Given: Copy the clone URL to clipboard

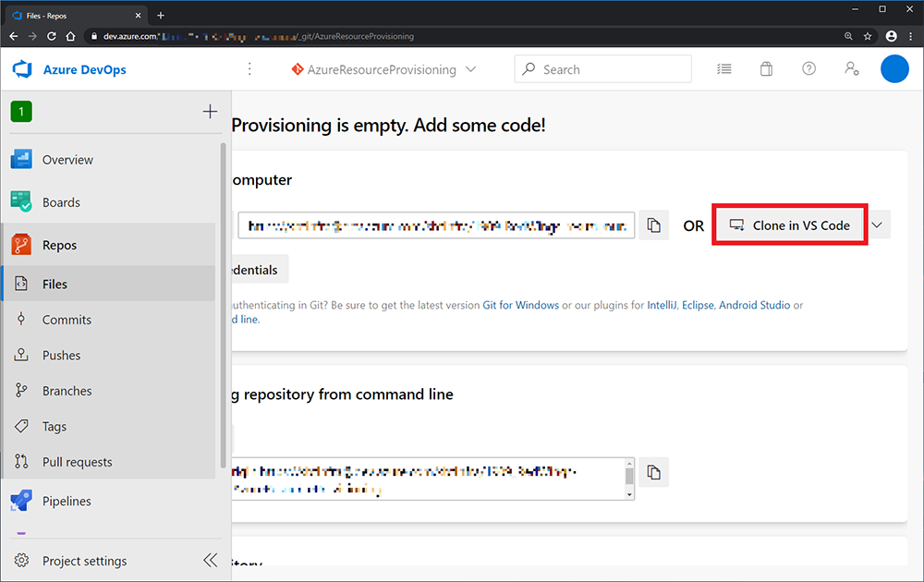Looking at the screenshot, I should [653, 225].
